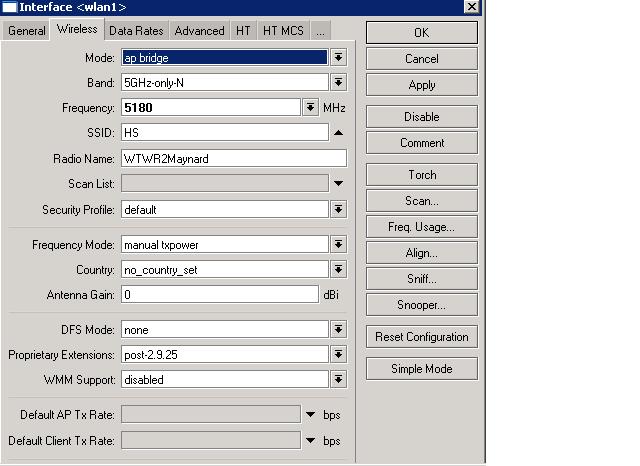Disable the wlan1 interface

click(x=422, y=117)
